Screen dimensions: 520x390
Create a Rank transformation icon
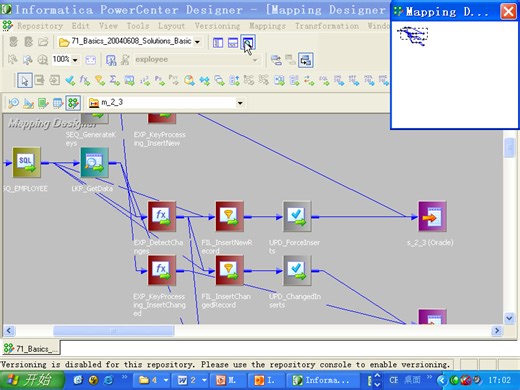point(234,80)
